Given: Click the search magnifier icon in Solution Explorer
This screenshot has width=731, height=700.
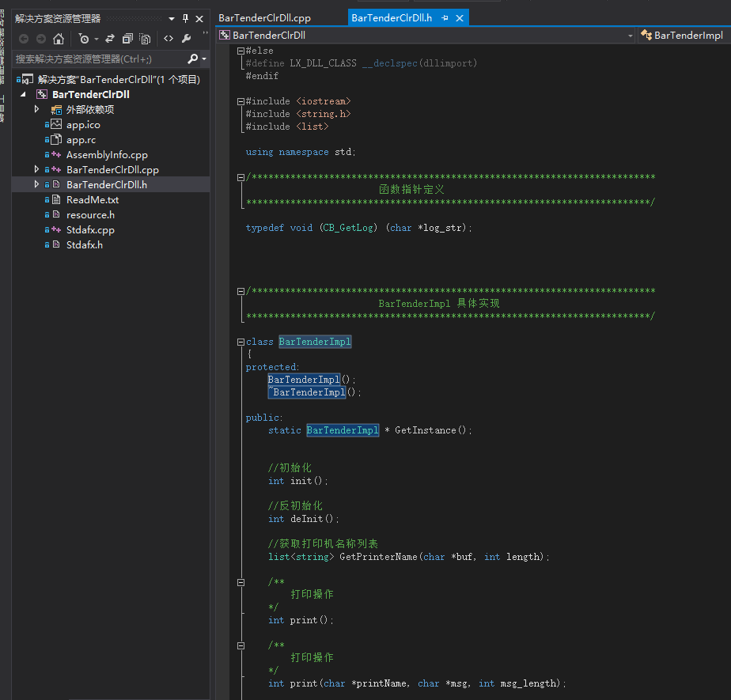Looking at the screenshot, I should tap(193, 58).
